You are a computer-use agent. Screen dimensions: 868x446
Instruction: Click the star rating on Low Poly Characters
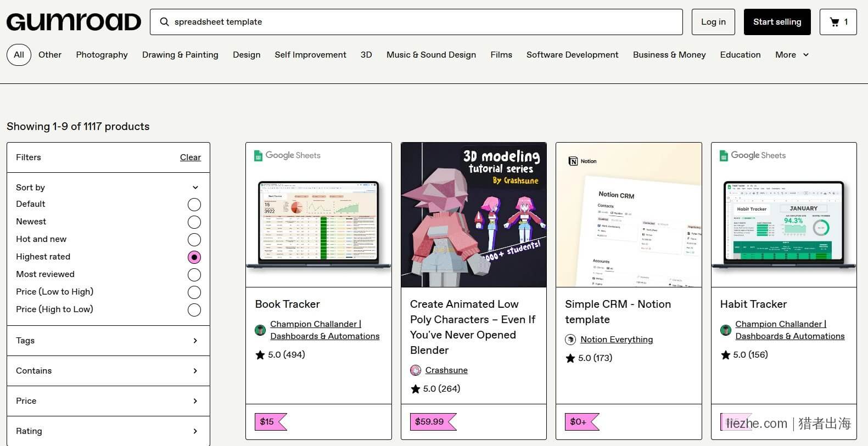pos(435,389)
